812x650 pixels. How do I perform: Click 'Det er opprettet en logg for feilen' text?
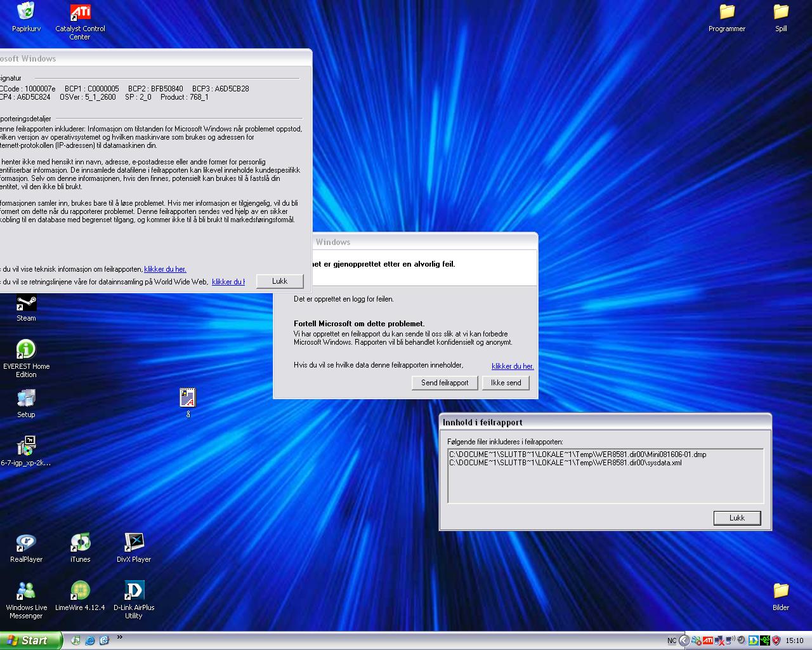pos(344,299)
